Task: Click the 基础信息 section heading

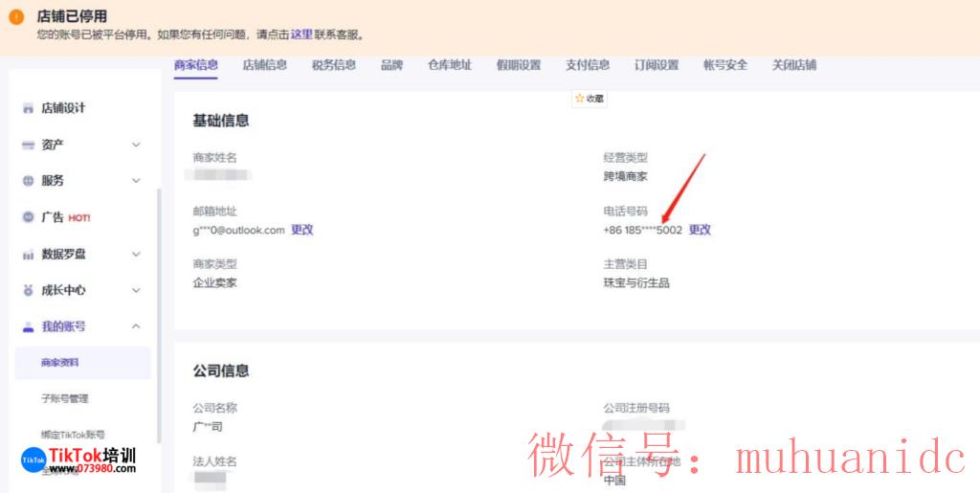Action: coord(221,121)
